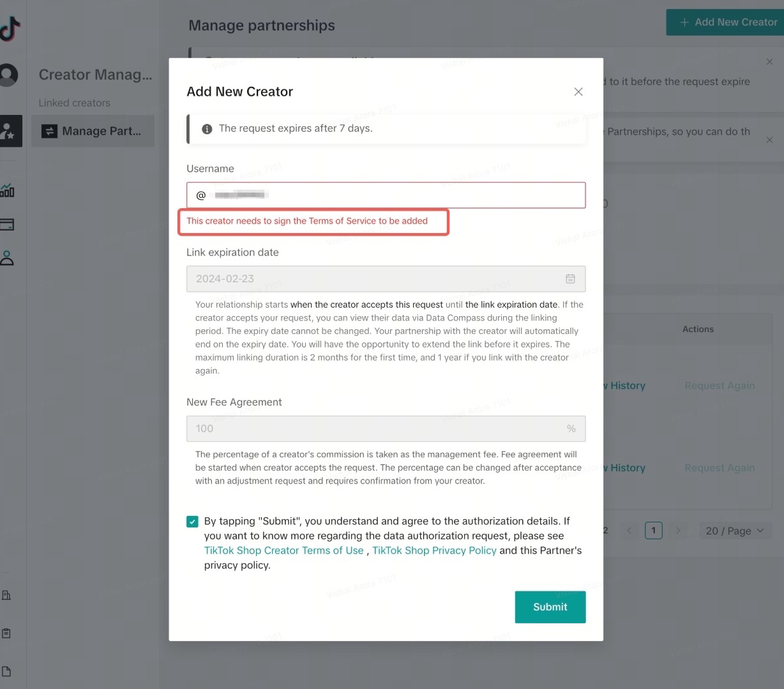Select the creator management star icon
784x689 pixels.
(8, 131)
